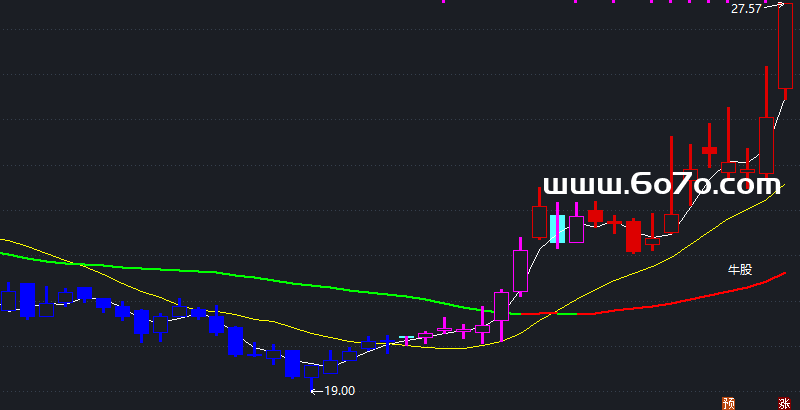Click the www.6o7o.com watermark text
Viewport: 800px width, 410px height.
coord(659,185)
